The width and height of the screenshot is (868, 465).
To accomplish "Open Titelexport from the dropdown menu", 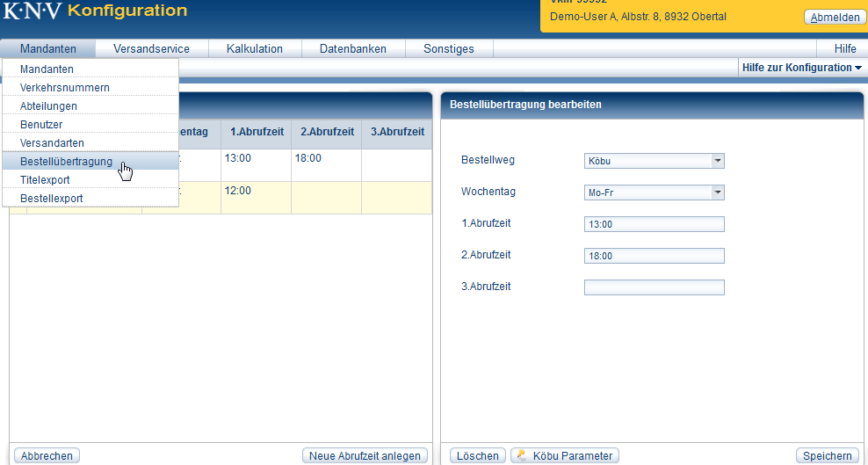I will point(45,180).
